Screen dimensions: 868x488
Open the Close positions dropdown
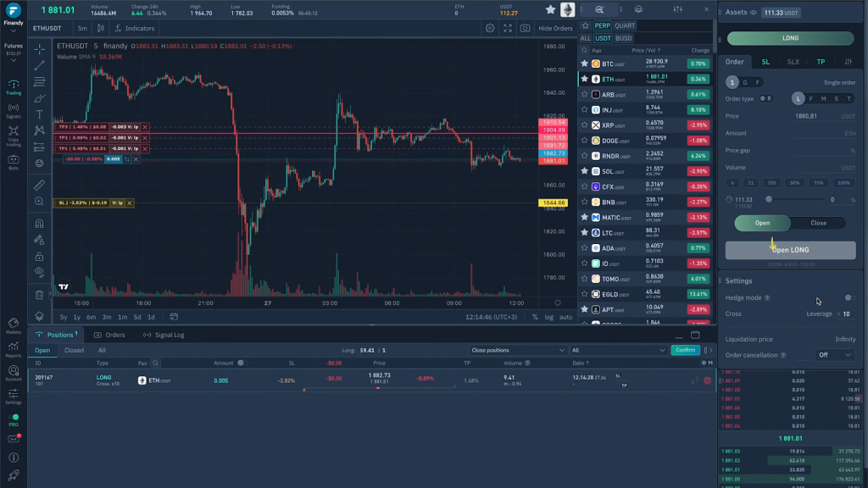point(518,350)
